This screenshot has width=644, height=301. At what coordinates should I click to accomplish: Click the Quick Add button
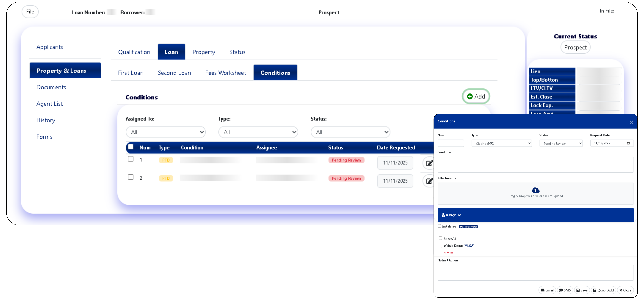[x=603, y=290]
